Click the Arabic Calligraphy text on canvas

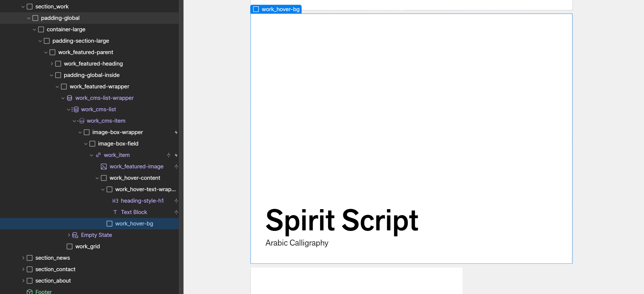[297, 243]
